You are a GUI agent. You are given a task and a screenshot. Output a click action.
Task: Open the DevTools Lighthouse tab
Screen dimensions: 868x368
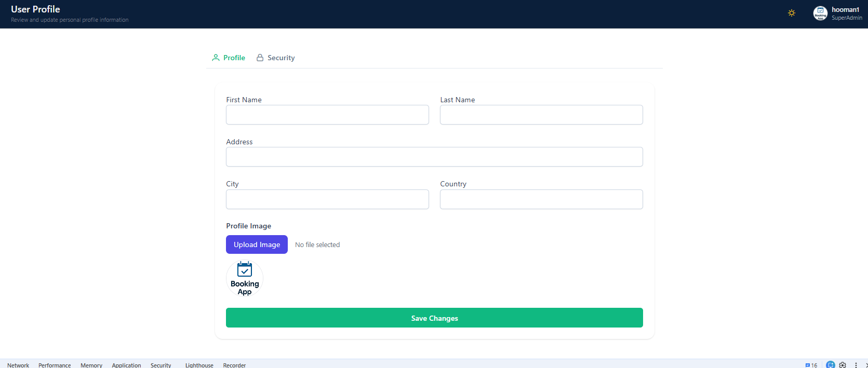(199, 365)
